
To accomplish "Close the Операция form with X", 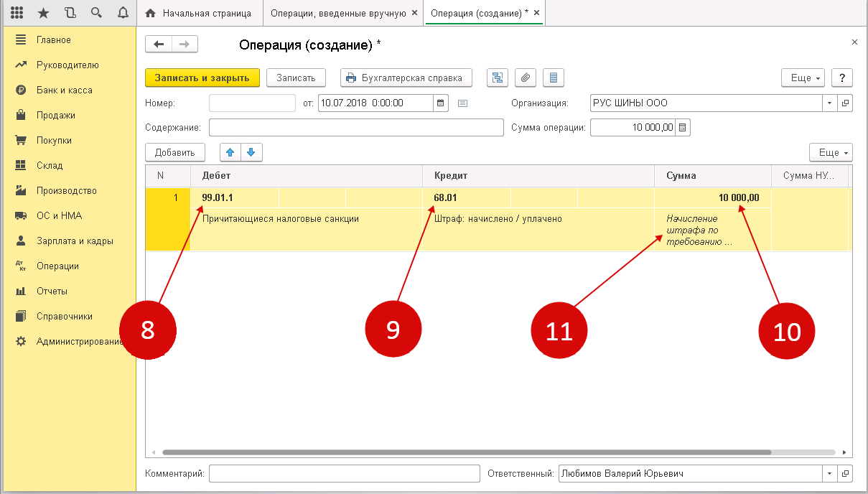I will pos(854,42).
